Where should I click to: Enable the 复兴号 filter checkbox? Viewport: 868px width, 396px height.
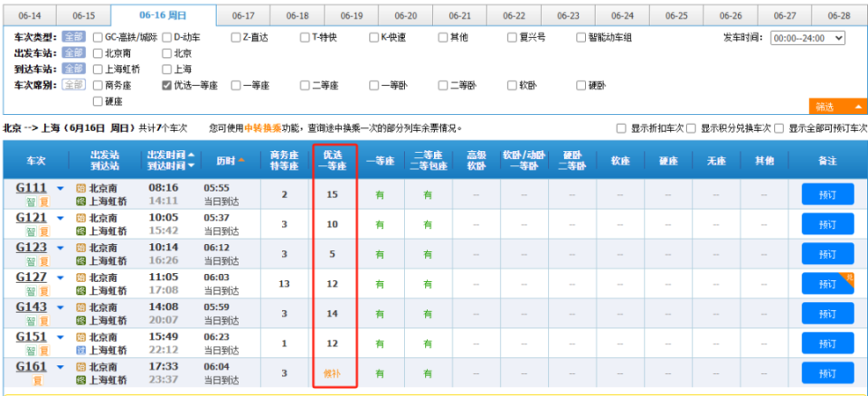(512, 38)
